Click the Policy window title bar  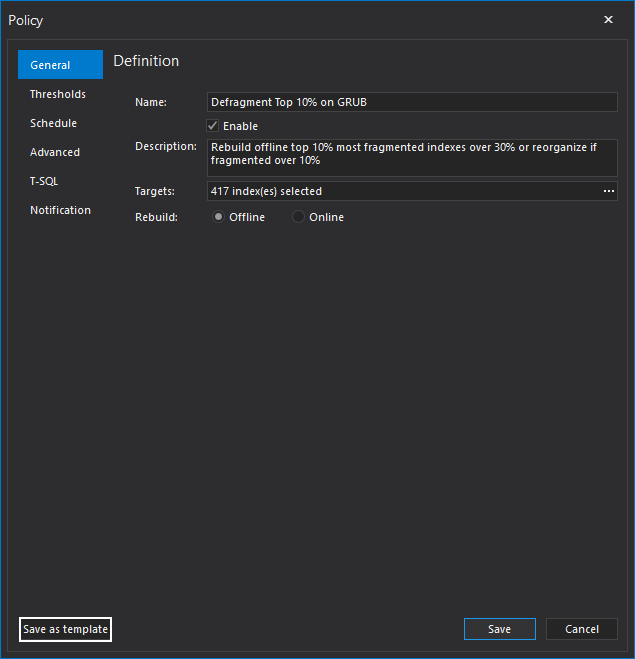pyautogui.click(x=300, y=20)
